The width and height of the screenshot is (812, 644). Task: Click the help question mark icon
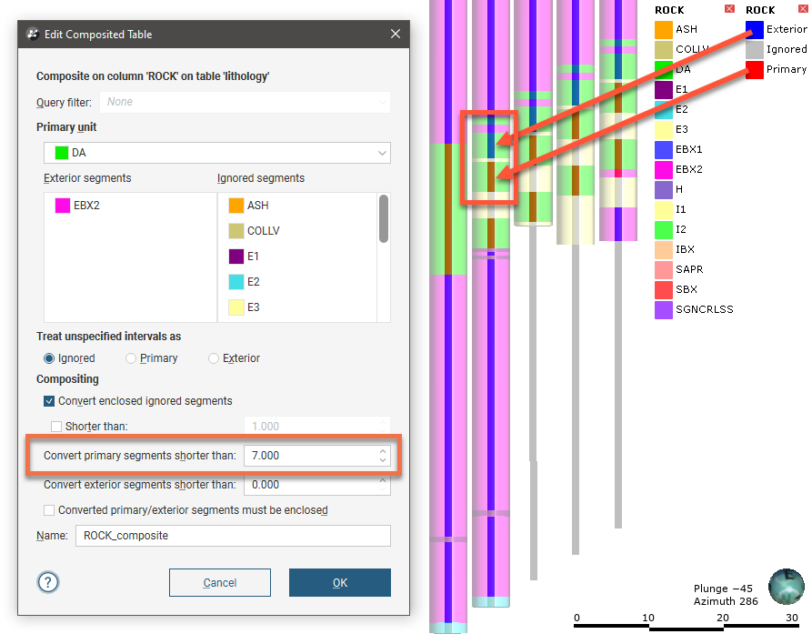(48, 582)
